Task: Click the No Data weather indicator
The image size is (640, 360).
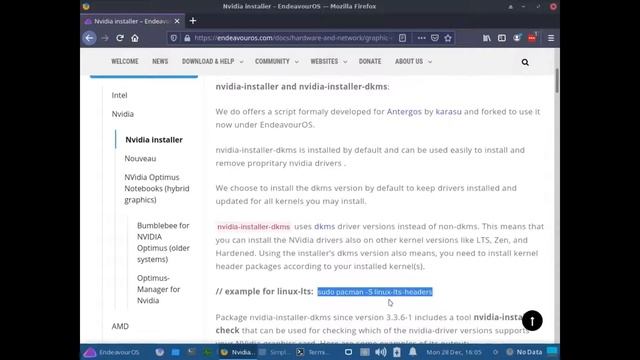Action: point(524,352)
